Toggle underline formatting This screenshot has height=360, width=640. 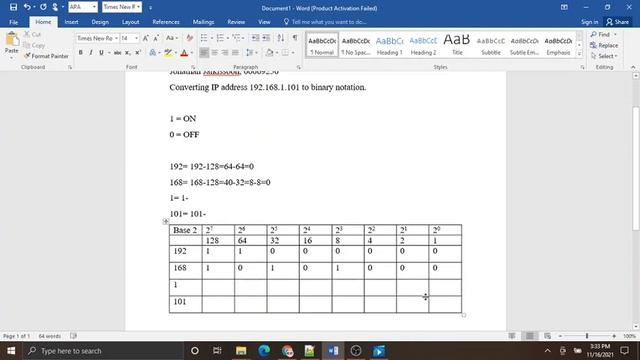coord(101,53)
